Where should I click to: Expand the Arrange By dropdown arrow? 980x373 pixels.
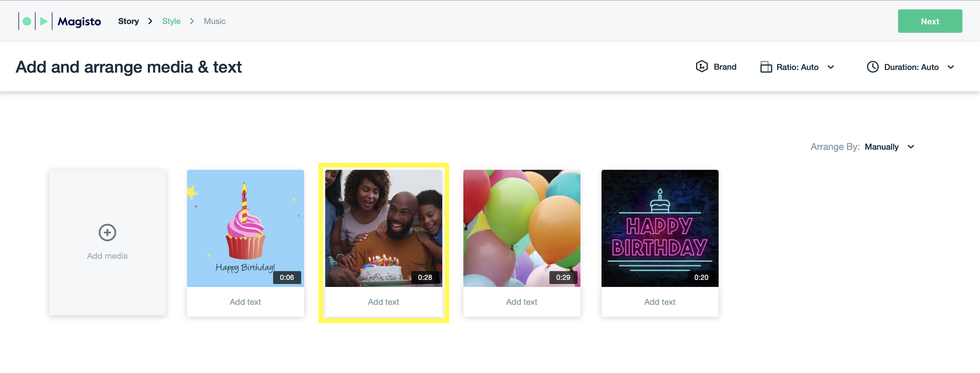click(911, 147)
